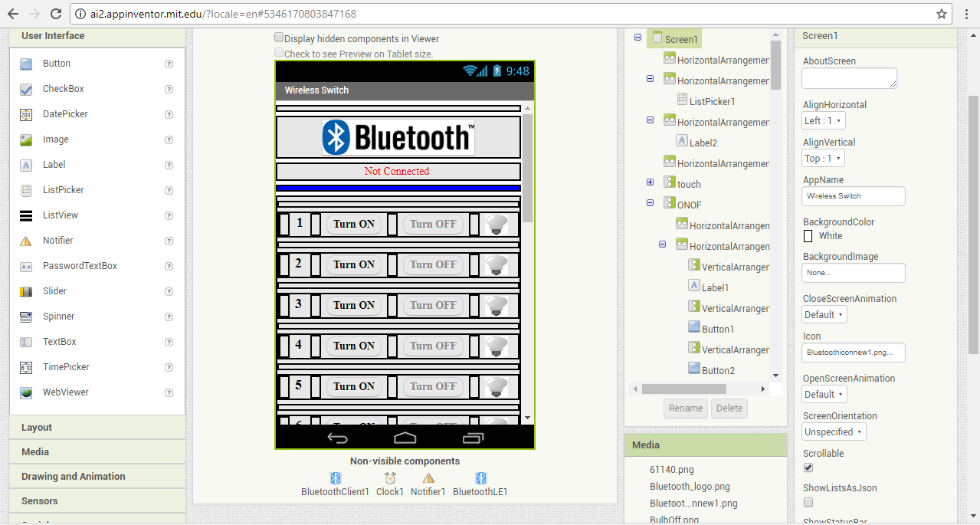Select the Notifier1 non-visible component
This screenshot has height=525, width=980.
428,485
